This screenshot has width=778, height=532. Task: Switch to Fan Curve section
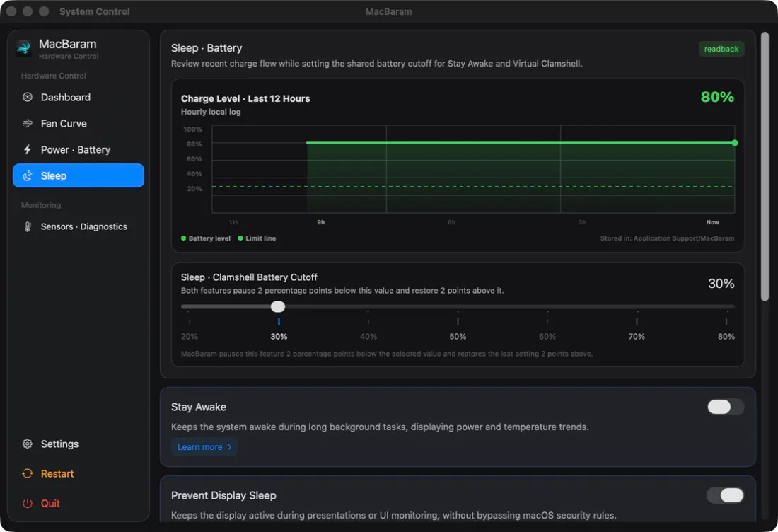(79, 124)
